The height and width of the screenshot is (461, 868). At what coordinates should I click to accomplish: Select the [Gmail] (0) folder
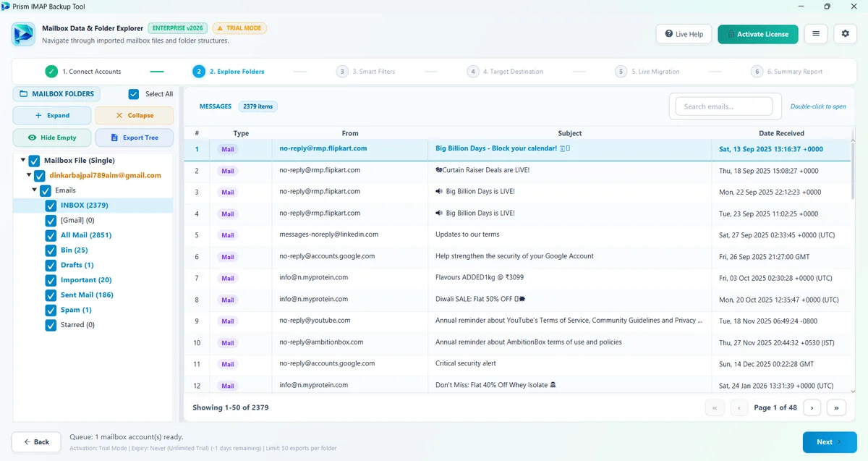77,220
